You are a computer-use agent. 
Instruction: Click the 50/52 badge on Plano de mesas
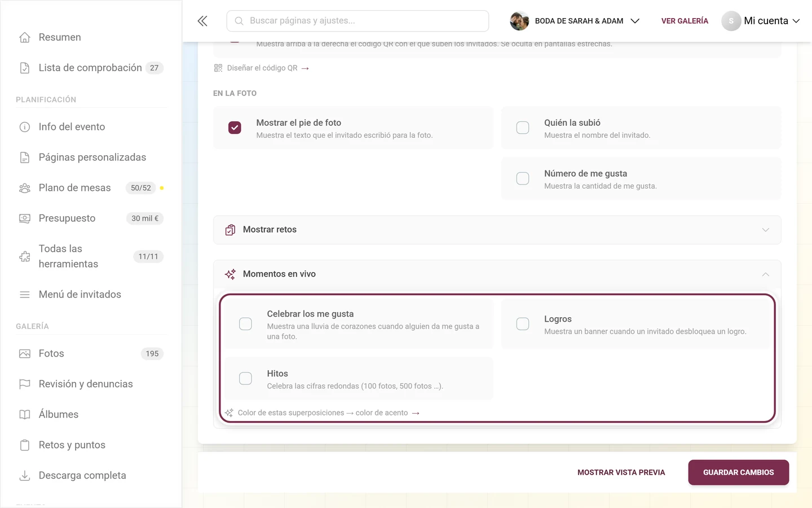[141, 188]
